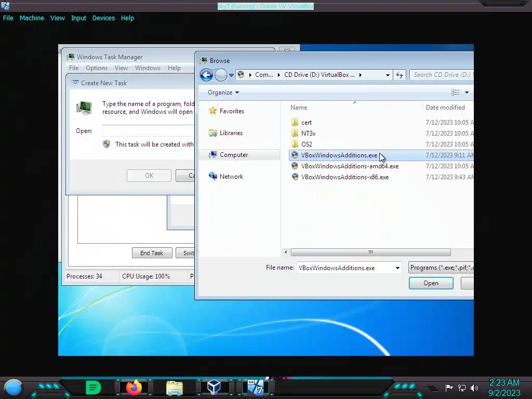Click the Action Center flag tray icon
The height and width of the screenshot is (399, 532).
[x=449, y=388]
